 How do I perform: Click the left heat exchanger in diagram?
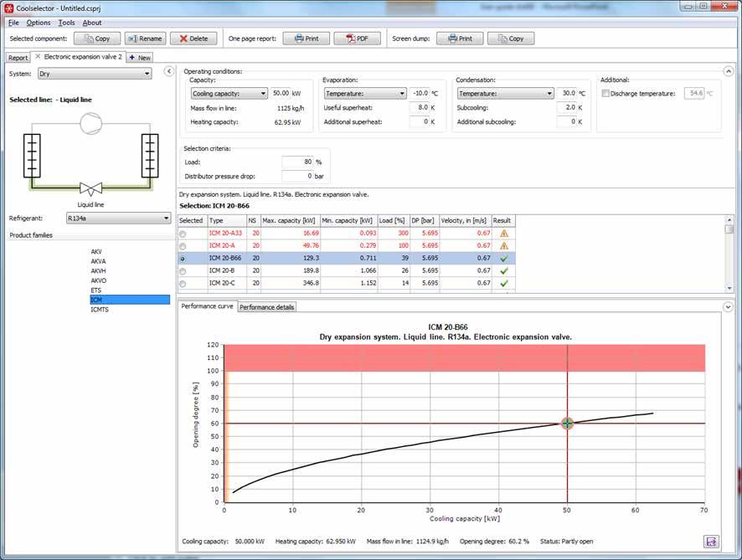pos(32,156)
